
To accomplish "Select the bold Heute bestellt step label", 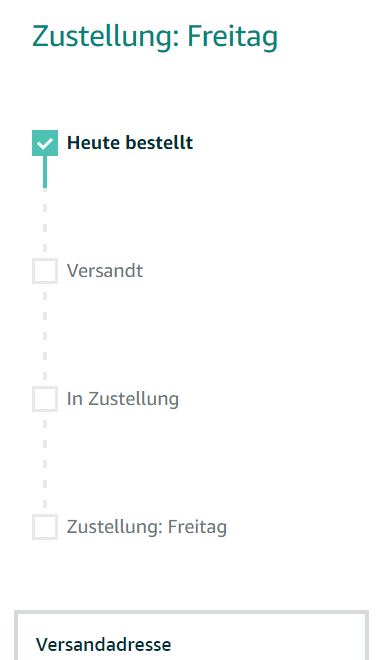I will tap(130, 143).
